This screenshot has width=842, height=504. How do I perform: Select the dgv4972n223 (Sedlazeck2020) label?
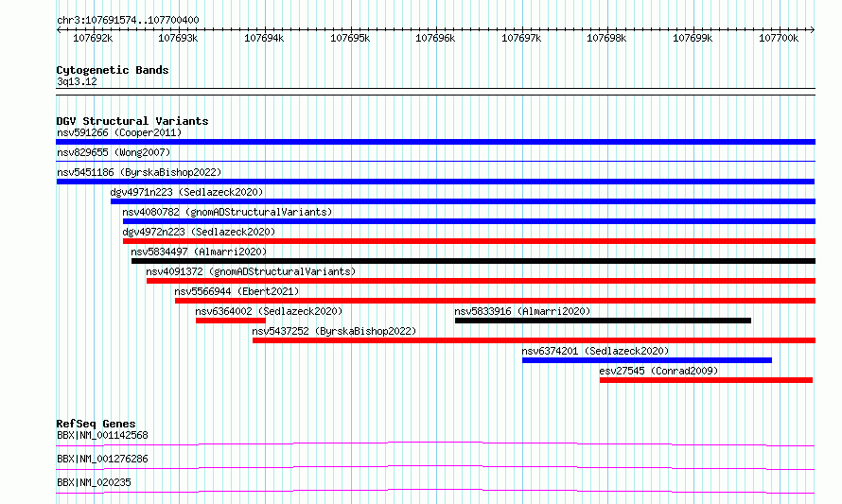pos(199,232)
